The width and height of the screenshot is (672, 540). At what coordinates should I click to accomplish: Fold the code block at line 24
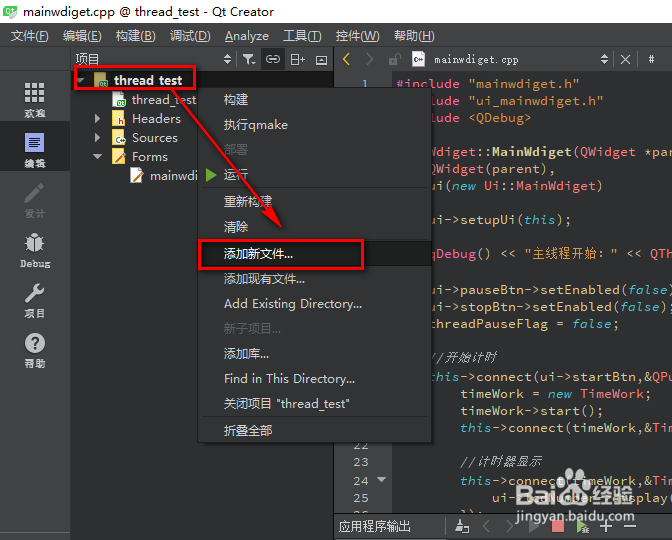point(381,480)
